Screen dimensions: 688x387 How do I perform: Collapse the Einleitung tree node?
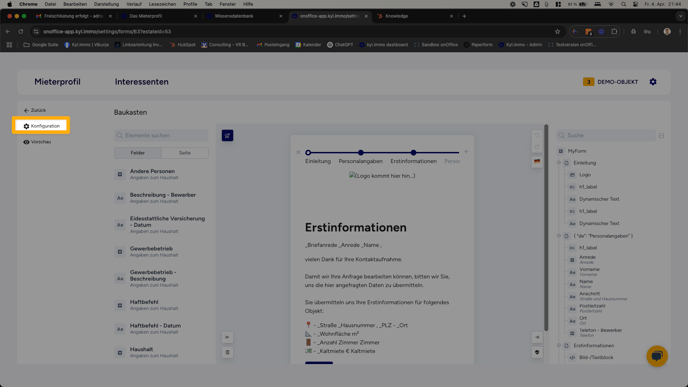(x=559, y=163)
